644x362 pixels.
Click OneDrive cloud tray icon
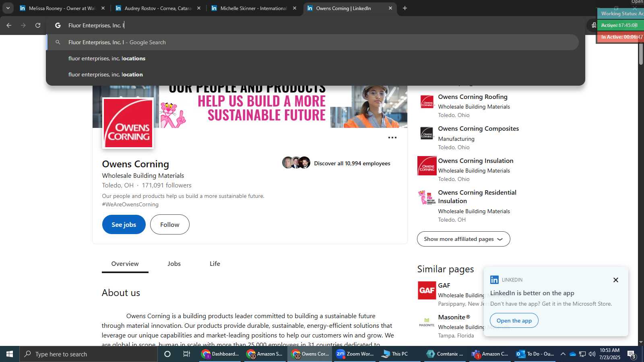(572, 354)
